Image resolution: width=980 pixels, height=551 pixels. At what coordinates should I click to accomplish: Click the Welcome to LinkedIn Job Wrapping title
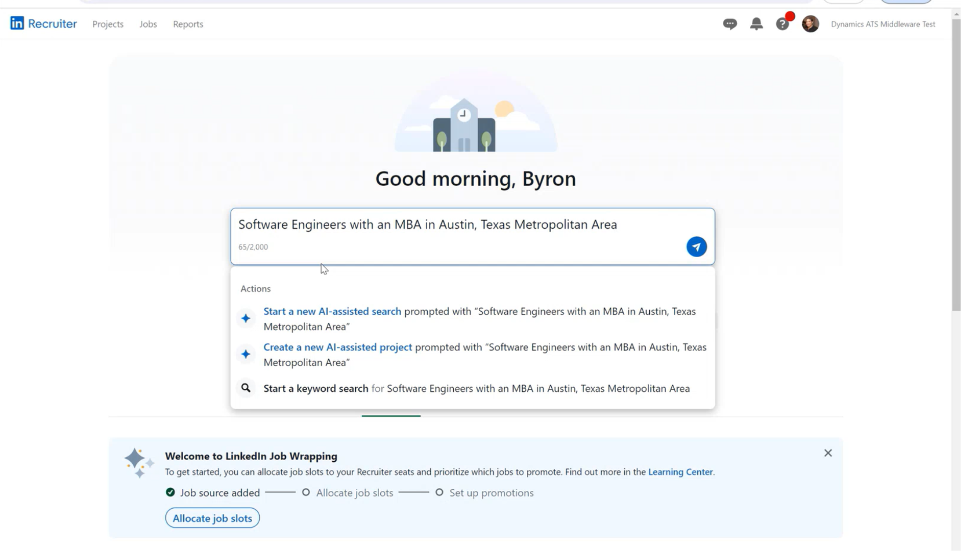pos(251,456)
